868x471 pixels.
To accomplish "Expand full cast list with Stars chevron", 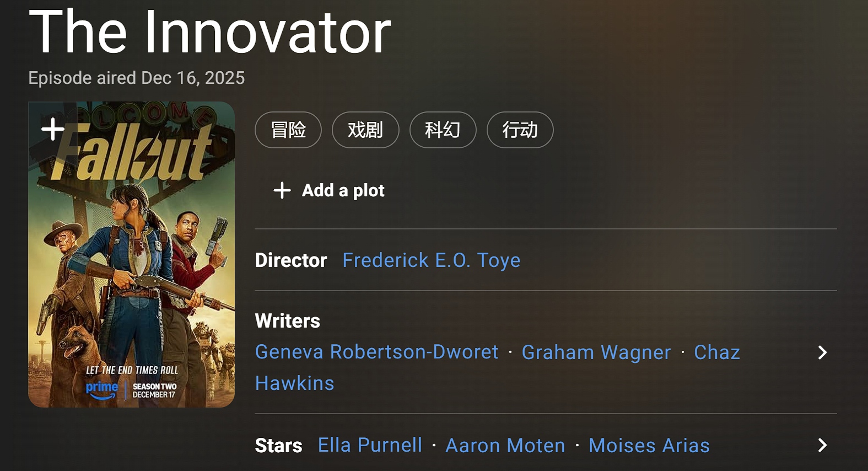I will [x=822, y=445].
